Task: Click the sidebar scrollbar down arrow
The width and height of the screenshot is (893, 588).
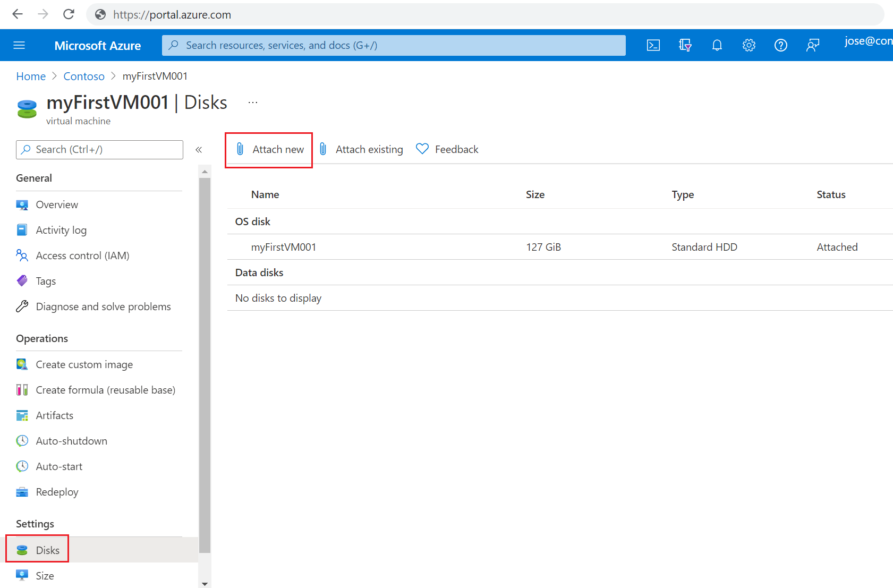Action: click(205, 583)
